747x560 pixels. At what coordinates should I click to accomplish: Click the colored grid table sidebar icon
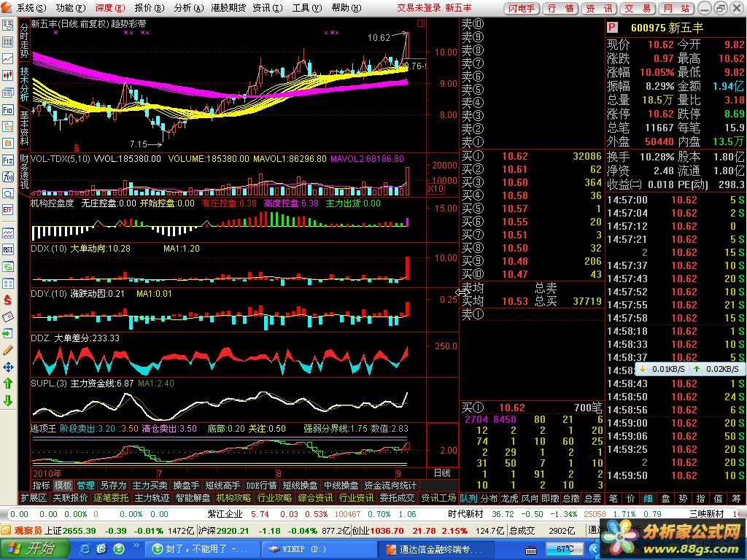[x=7, y=42]
